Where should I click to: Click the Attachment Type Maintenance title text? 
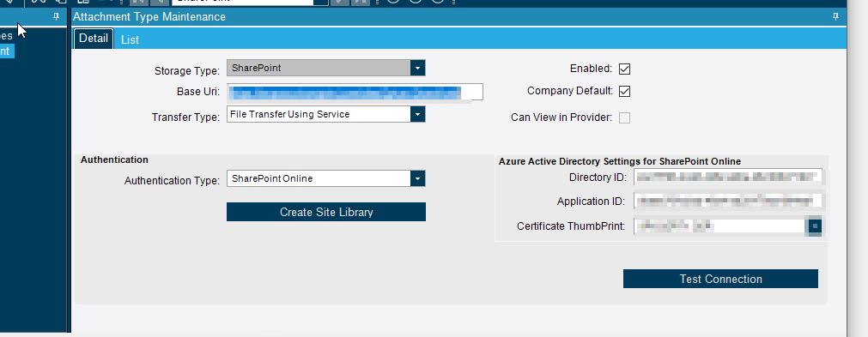click(x=149, y=17)
